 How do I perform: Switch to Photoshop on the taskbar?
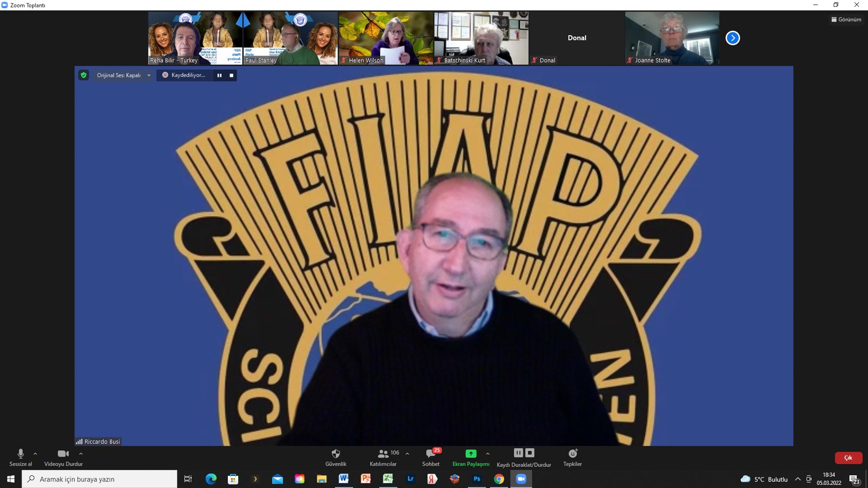[477, 479]
